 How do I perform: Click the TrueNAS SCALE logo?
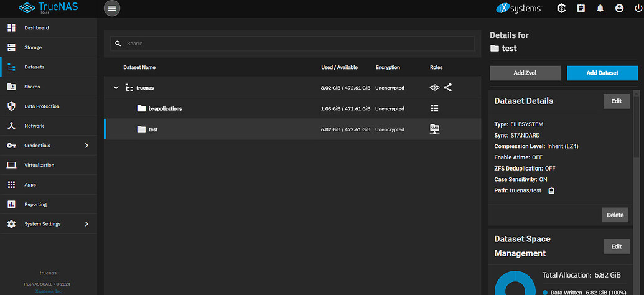pyautogui.click(x=47, y=7)
